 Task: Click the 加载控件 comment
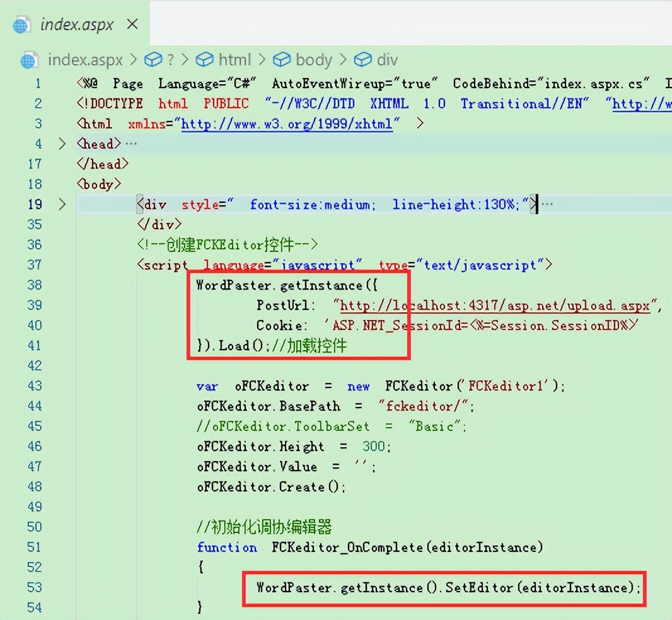[309, 346]
